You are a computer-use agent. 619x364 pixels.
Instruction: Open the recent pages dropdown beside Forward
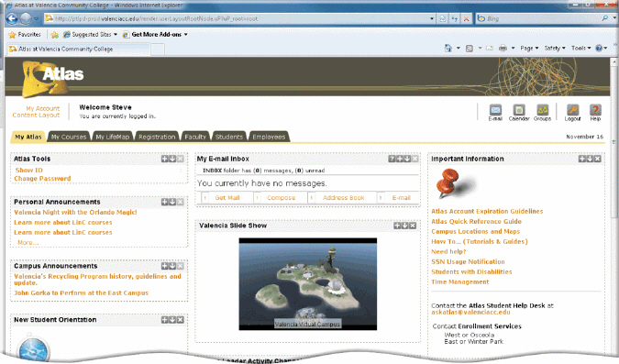pos(37,18)
